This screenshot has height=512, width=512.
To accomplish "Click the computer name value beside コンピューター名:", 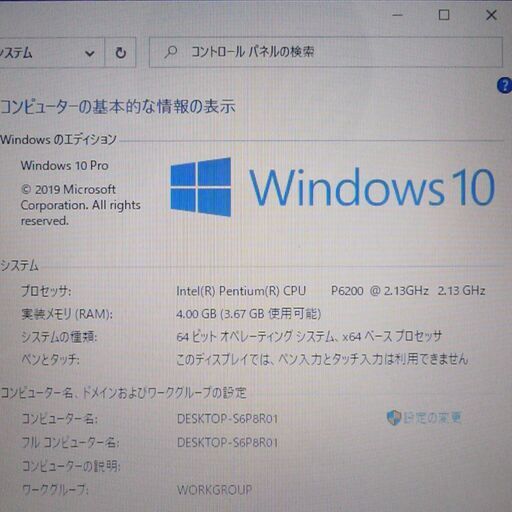I will 227,418.
